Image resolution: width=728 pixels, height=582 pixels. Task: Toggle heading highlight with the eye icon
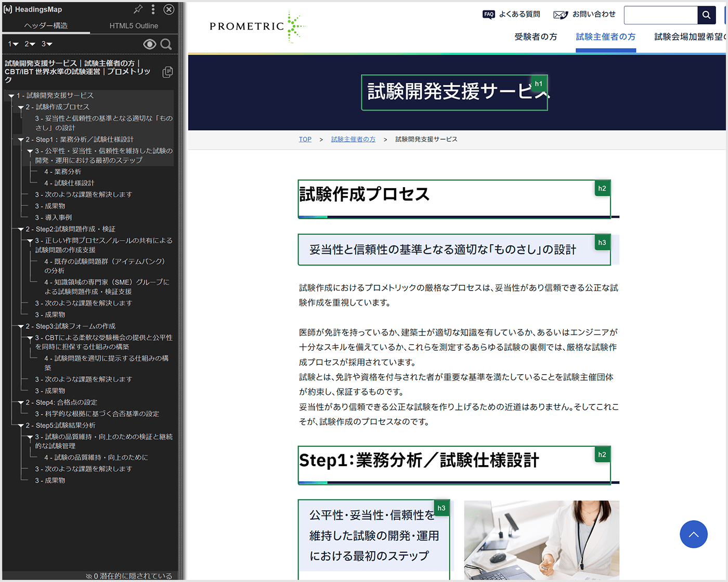[x=150, y=44]
